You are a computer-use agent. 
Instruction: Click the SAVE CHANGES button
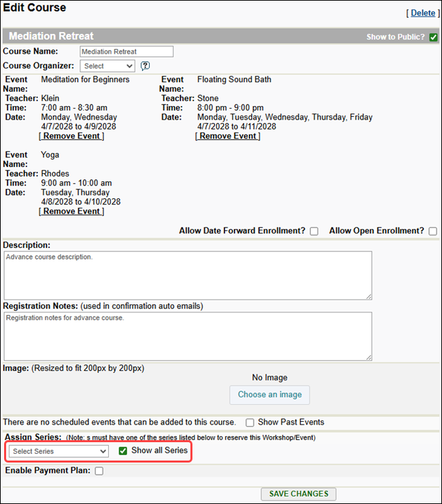(299, 494)
